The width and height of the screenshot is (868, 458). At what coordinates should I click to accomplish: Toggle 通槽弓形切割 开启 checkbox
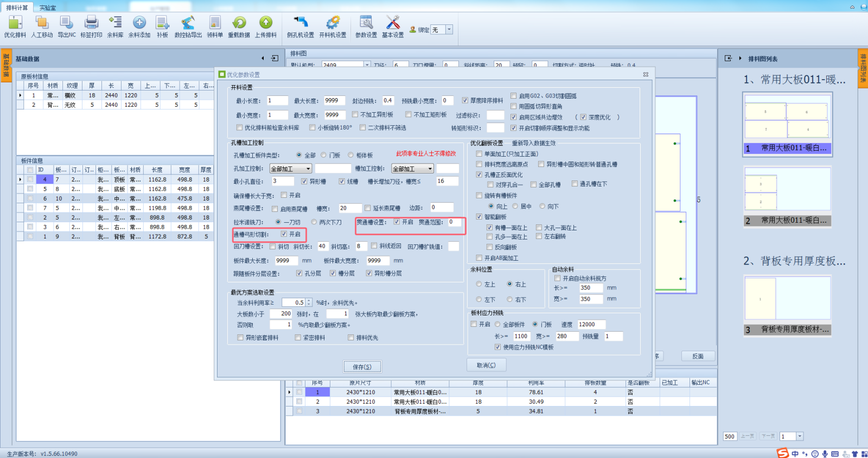(284, 234)
